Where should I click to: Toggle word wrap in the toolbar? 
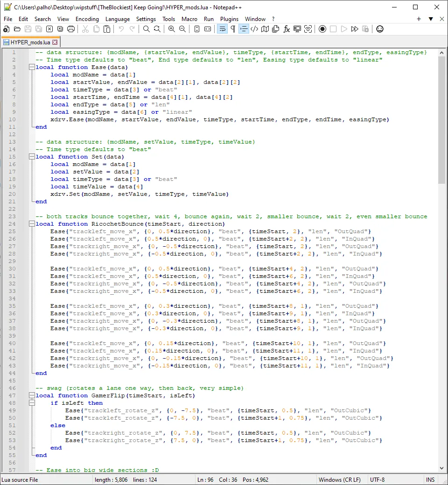click(222, 29)
